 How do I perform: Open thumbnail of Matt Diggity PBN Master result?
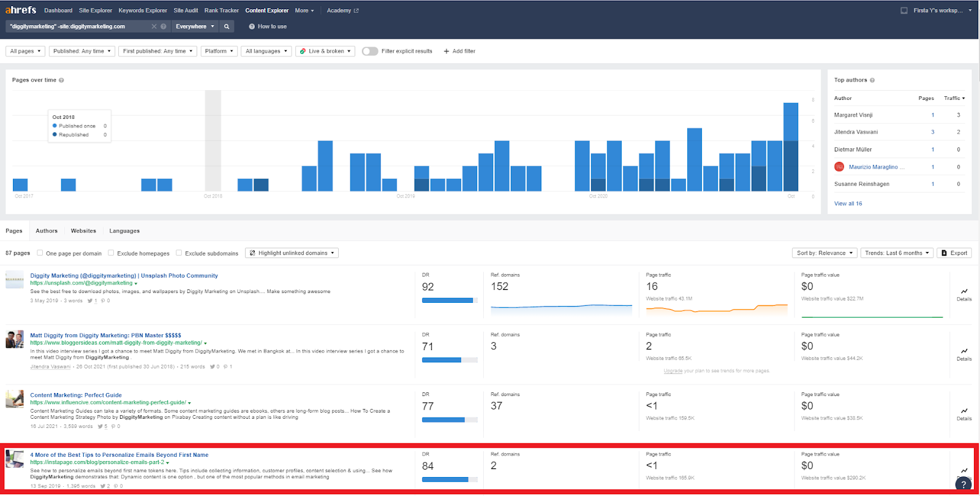(15, 339)
